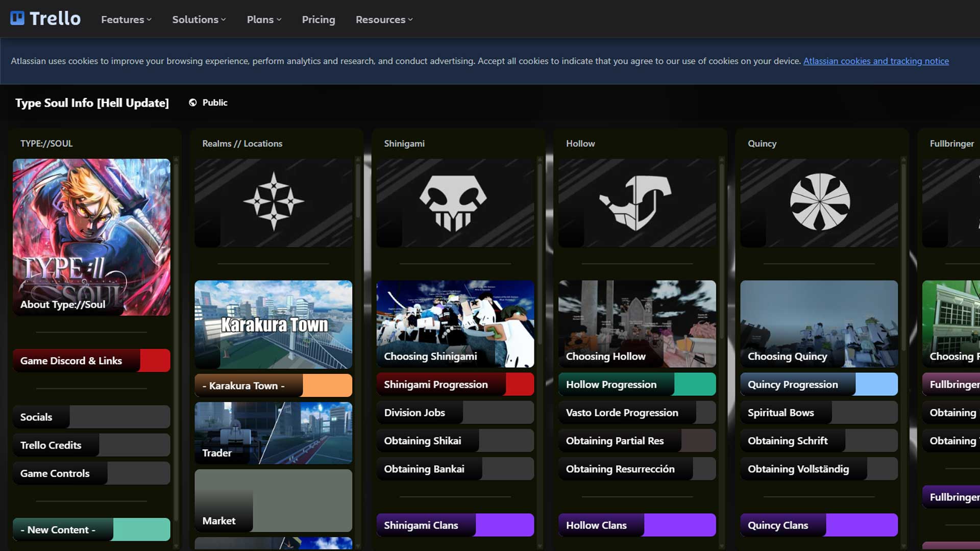
Task: Expand the Solutions dropdown menu
Action: pos(199,19)
